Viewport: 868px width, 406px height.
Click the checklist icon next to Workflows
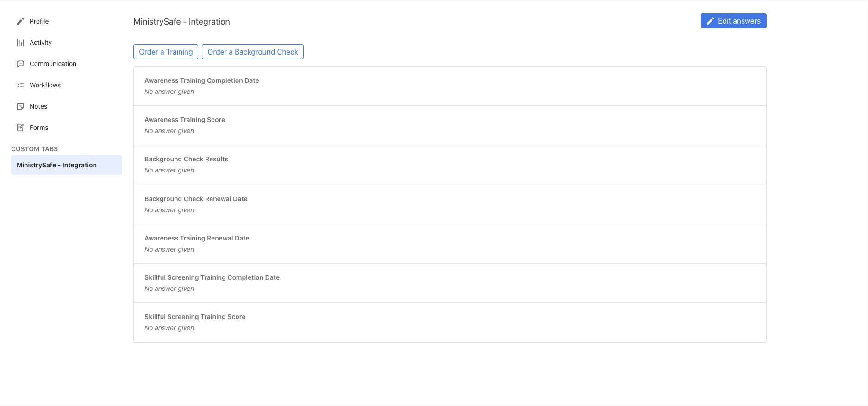click(x=20, y=85)
